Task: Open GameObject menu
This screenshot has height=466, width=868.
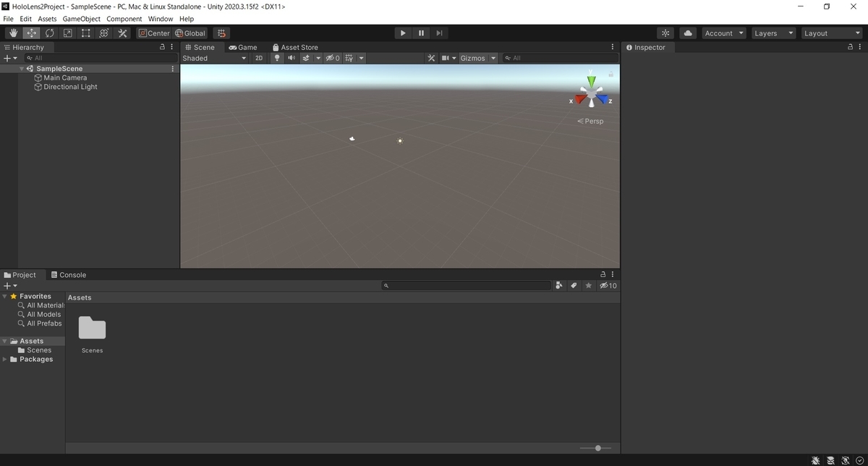Action: (82, 19)
